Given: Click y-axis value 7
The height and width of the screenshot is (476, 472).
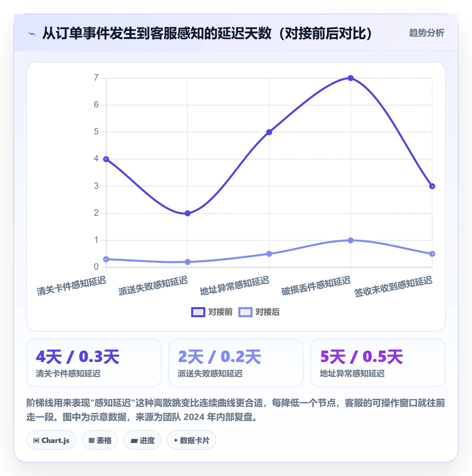Looking at the screenshot, I should point(96,78).
